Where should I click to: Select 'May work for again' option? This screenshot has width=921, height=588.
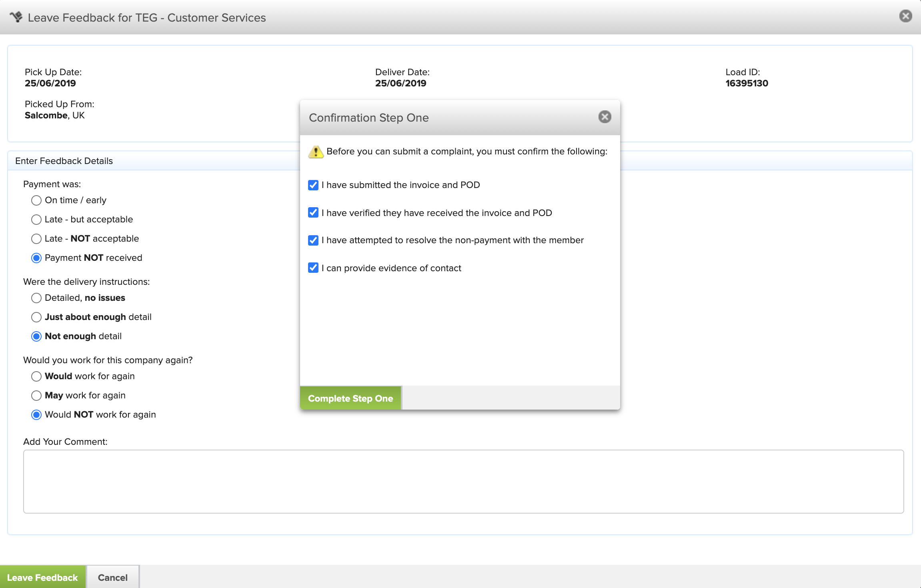click(x=36, y=396)
